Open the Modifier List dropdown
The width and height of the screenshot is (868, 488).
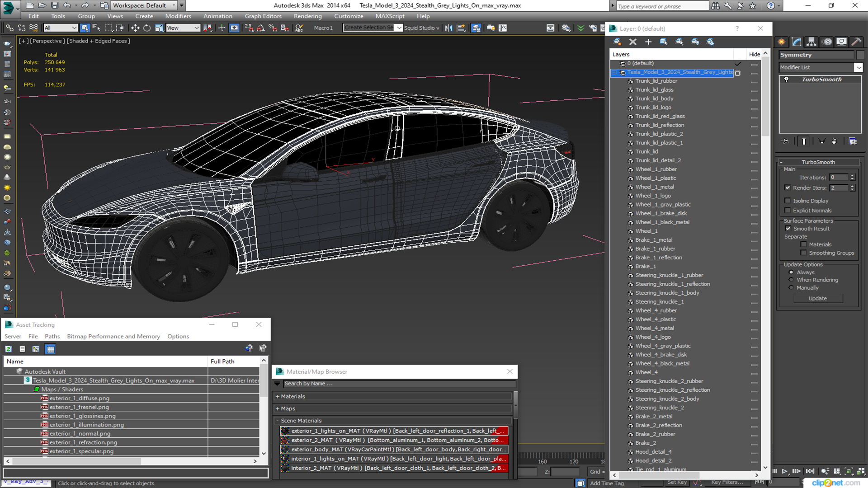pos(859,67)
